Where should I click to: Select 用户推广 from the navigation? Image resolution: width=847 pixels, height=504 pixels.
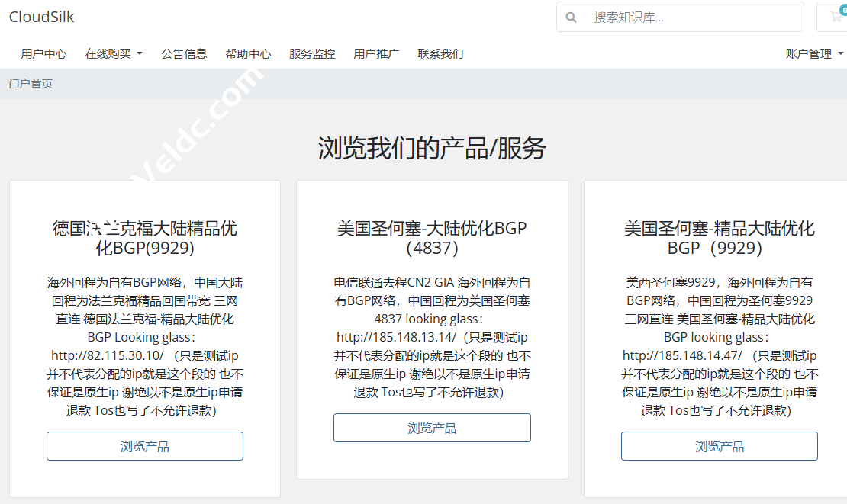pyautogui.click(x=375, y=53)
